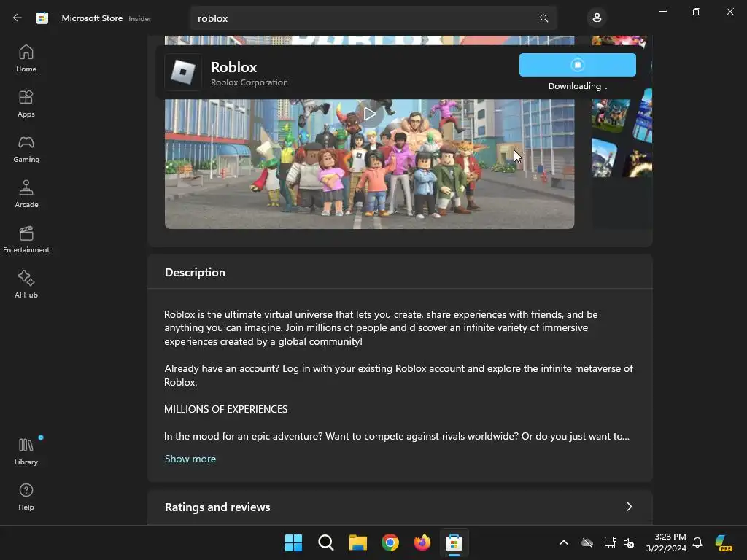The image size is (747, 560).
Task: Launch Google Chrome from taskbar
Action: [390, 542]
